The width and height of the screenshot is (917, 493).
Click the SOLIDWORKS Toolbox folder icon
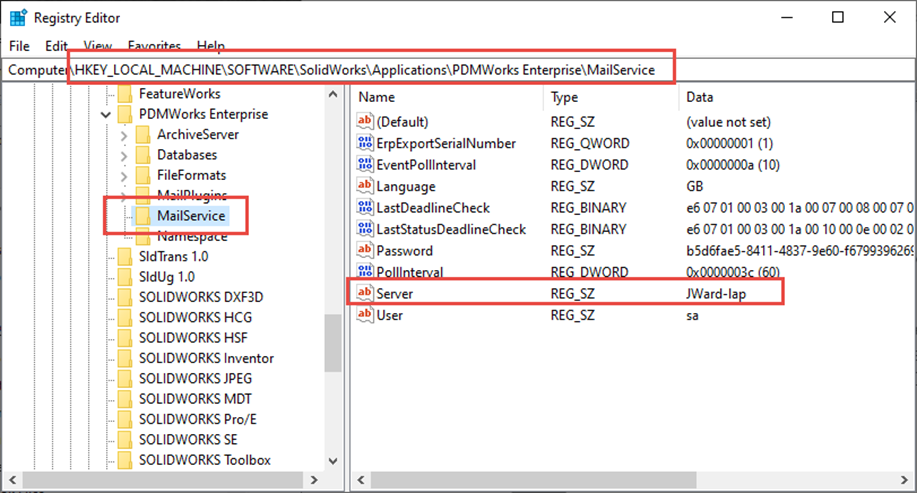[125, 460]
